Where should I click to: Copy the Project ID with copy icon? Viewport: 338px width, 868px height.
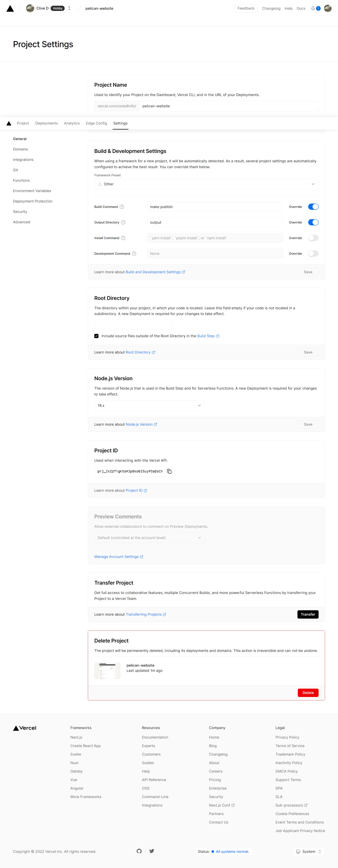(x=170, y=471)
